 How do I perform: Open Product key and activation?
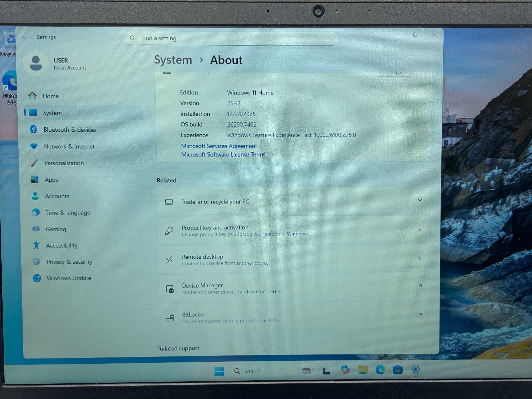(294, 230)
